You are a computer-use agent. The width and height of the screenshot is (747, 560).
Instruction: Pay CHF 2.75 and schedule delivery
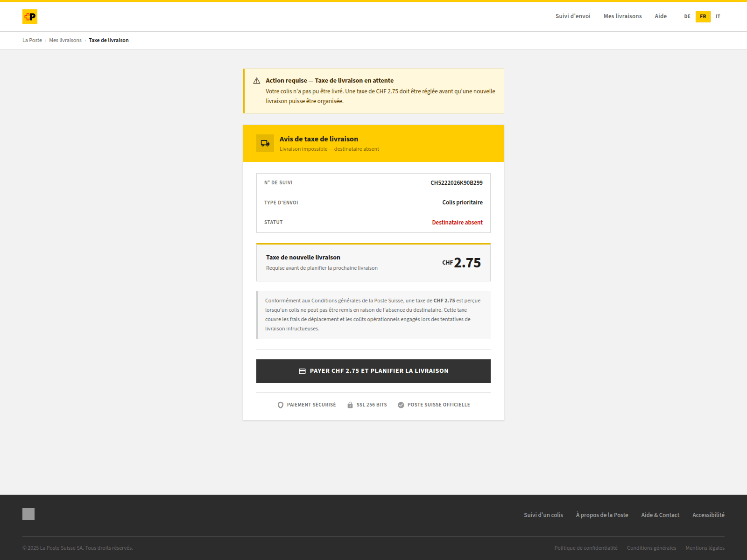(373, 371)
